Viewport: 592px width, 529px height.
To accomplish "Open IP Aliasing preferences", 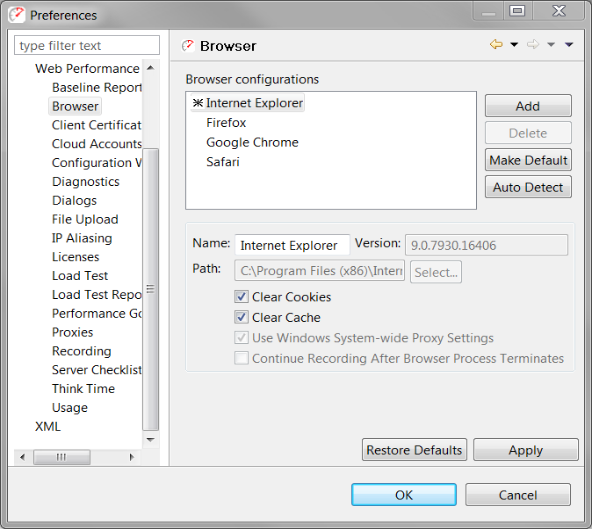I will [x=82, y=238].
